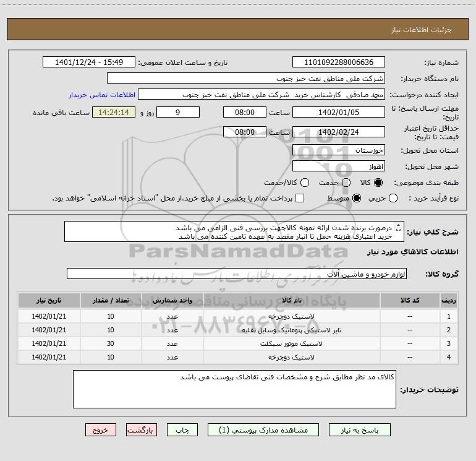
Task: Open 'مشاهده مدارک پیوستی (1)' attachments
Action: pyautogui.click(x=263, y=430)
